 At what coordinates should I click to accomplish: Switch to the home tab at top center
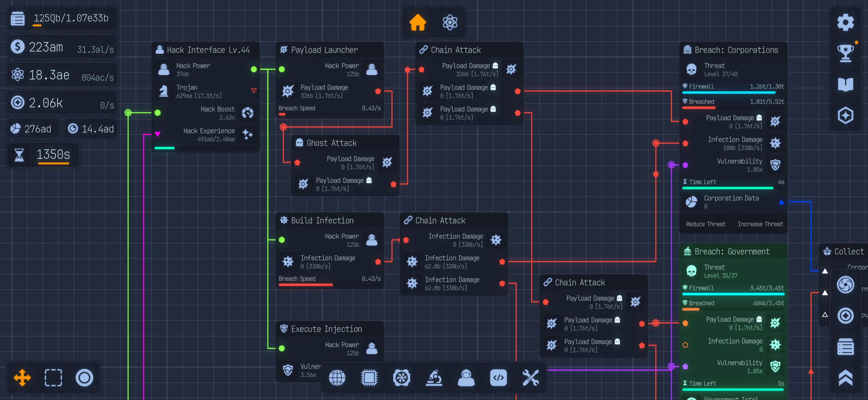(x=418, y=22)
